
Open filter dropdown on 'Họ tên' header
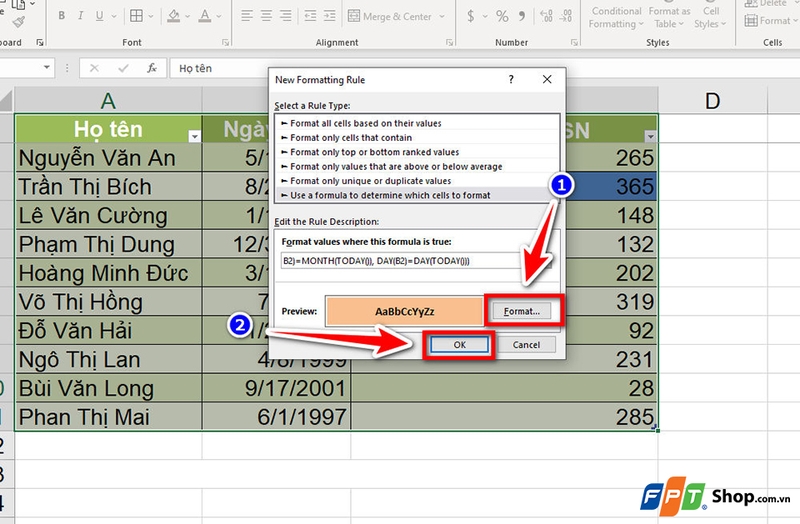click(x=194, y=136)
